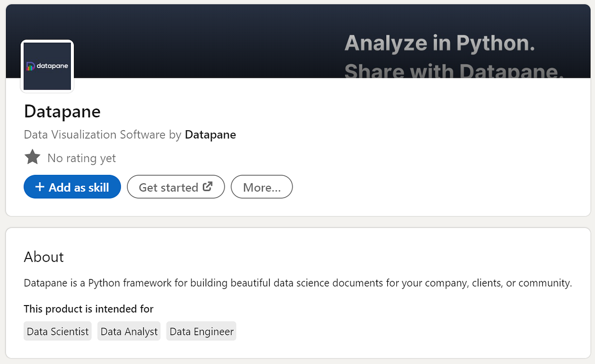Image resolution: width=595 pixels, height=364 pixels.
Task: Click the product description paragraph
Action: (297, 283)
